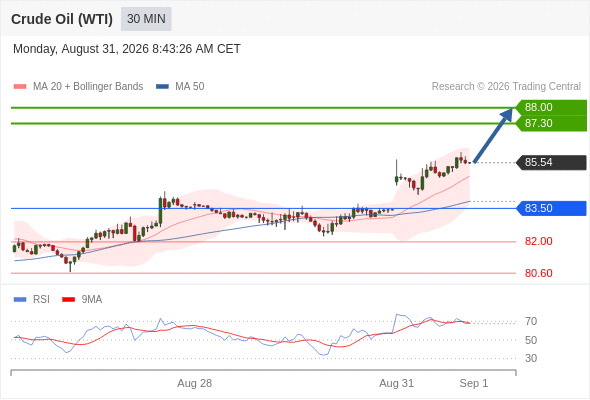
Task: Click the red 82.00 support level
Action: point(538,241)
